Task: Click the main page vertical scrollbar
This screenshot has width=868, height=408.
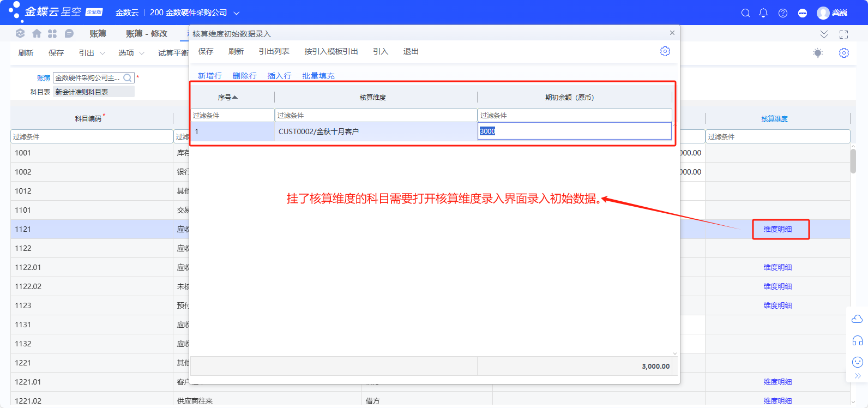Action: [853, 161]
